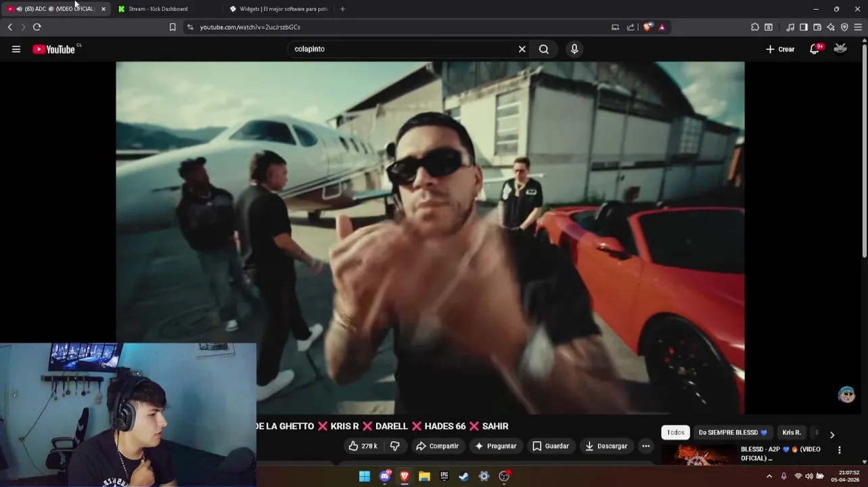Go back in browser history
Image resolution: width=868 pixels, height=487 pixels.
tap(9, 27)
